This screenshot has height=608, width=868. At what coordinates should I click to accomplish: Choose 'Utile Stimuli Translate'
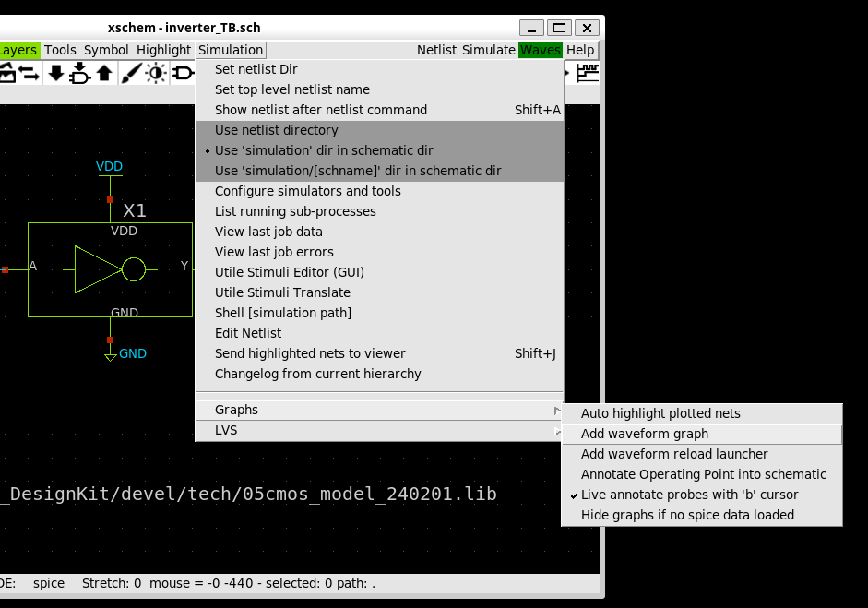click(380, 292)
